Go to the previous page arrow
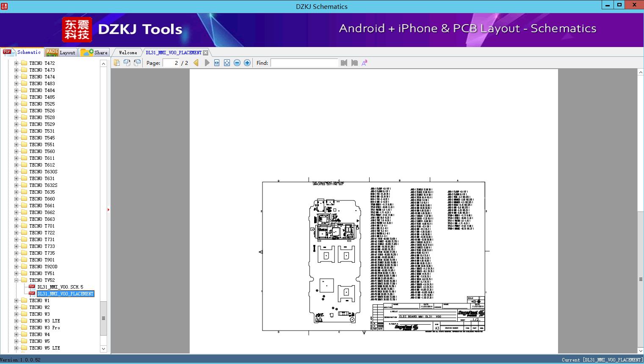Screen dimensions: 644x364 point(196,63)
